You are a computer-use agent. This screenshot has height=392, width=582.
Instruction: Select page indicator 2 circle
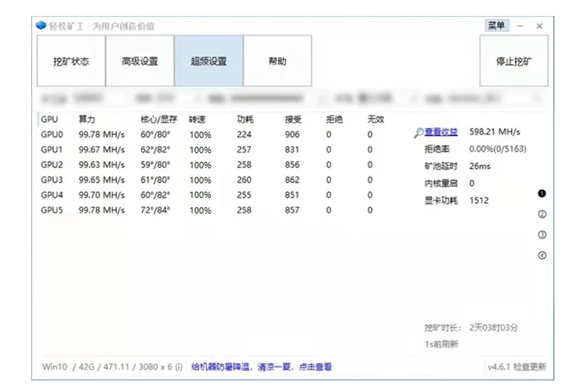pos(541,215)
